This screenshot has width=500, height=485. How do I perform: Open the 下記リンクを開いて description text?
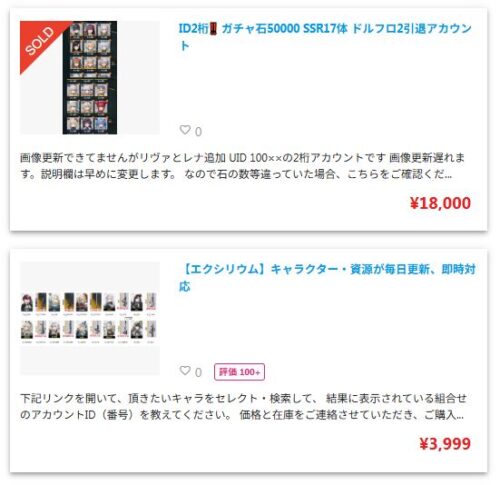click(243, 406)
